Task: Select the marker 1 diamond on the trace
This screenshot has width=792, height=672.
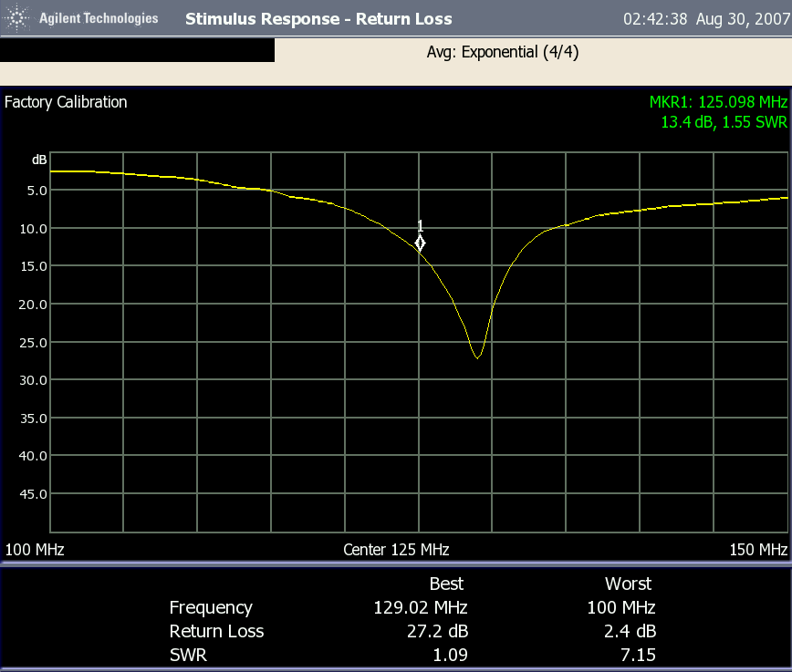Action: click(x=420, y=243)
